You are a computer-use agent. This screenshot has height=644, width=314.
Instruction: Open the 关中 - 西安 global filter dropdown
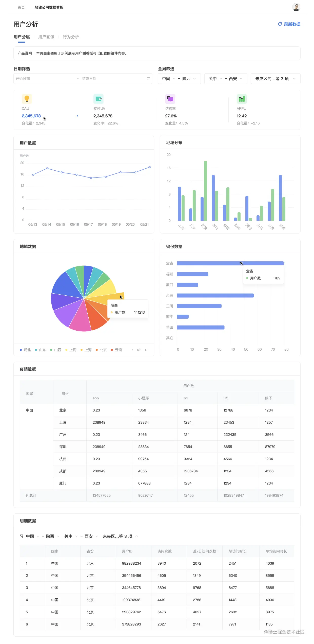click(x=226, y=79)
